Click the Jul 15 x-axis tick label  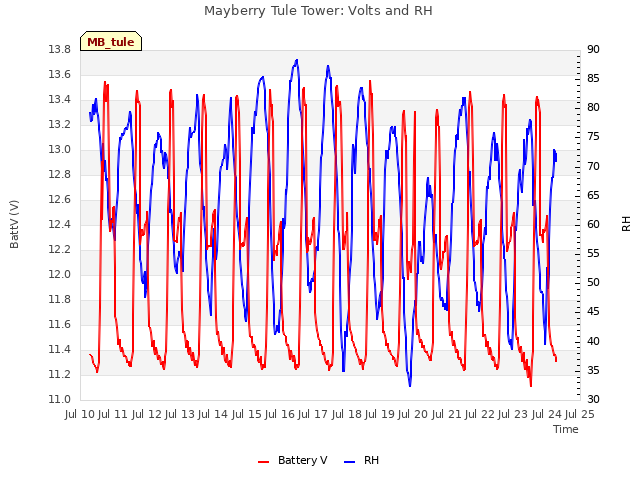click(x=247, y=414)
